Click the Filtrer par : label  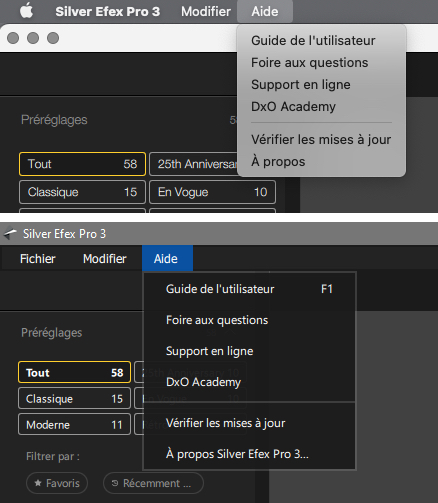pos(53,456)
